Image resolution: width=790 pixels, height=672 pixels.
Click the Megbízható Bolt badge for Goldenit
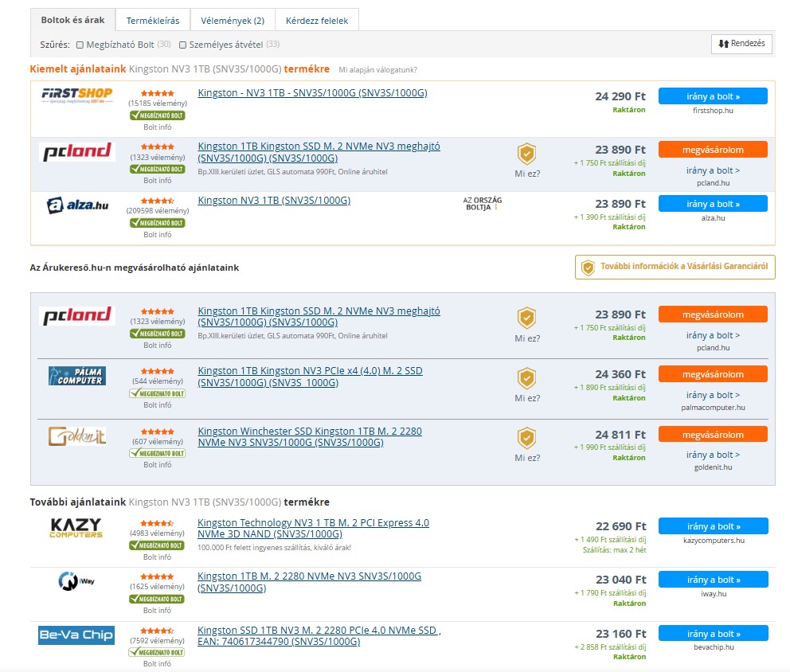tap(157, 453)
